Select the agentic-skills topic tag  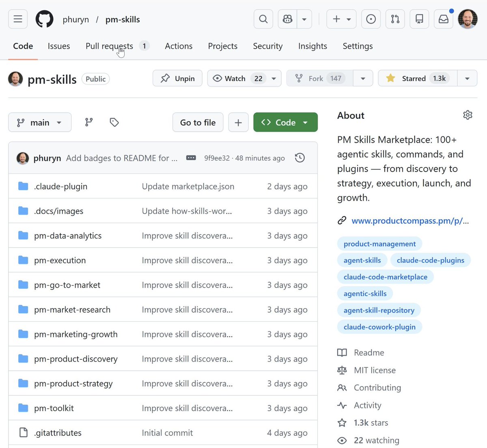(x=365, y=294)
